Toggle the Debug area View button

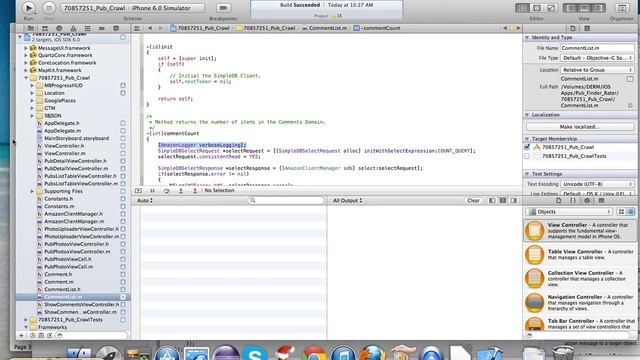584,8
